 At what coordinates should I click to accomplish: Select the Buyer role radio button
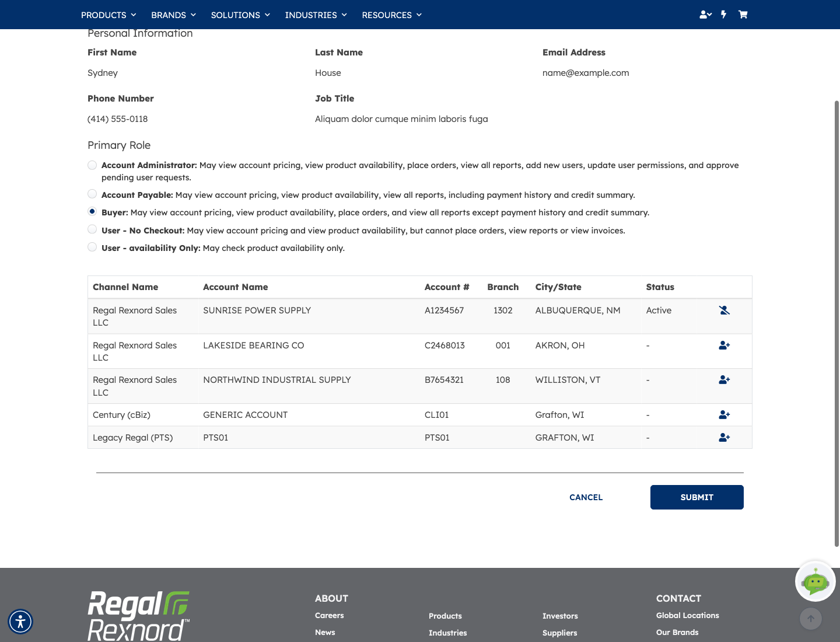(92, 211)
